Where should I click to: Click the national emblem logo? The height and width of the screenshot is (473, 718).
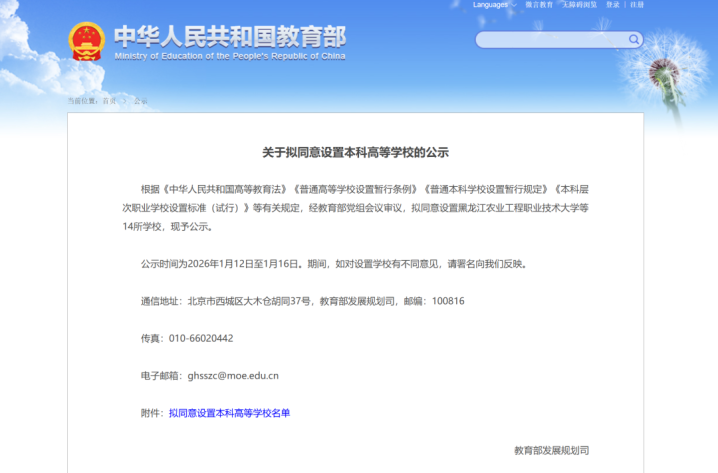86,41
